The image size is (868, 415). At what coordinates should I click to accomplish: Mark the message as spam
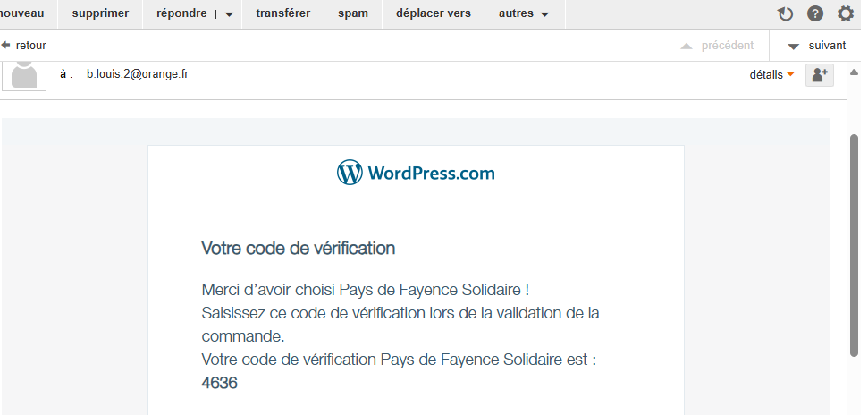tap(352, 13)
